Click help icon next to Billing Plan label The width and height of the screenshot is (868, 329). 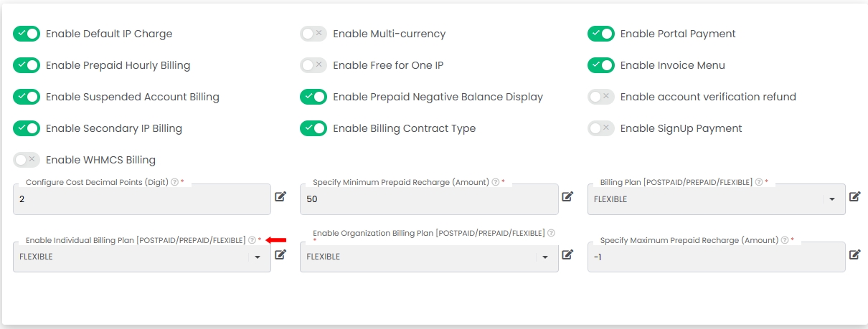(x=758, y=183)
